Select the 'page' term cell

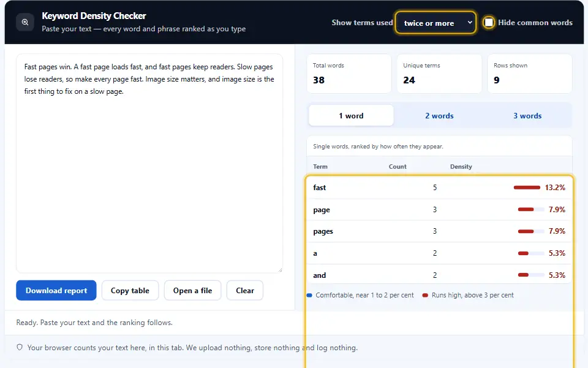(322, 210)
